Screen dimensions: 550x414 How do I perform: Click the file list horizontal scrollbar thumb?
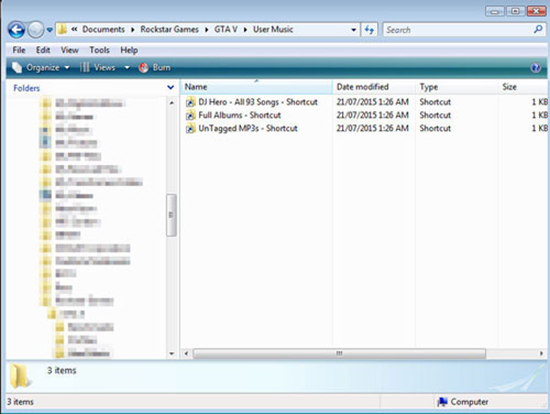coord(339,353)
